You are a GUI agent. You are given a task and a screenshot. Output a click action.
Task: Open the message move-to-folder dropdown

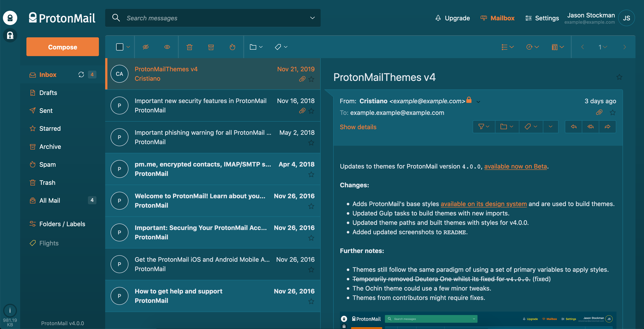pos(507,127)
